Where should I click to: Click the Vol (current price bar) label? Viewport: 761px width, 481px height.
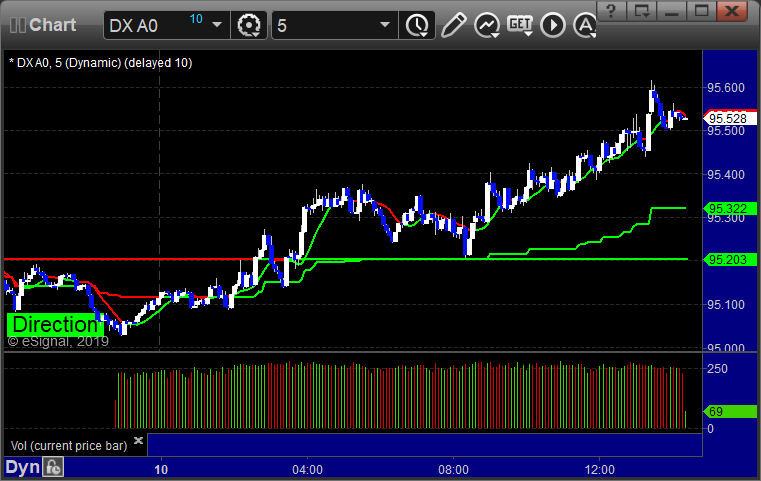point(69,446)
